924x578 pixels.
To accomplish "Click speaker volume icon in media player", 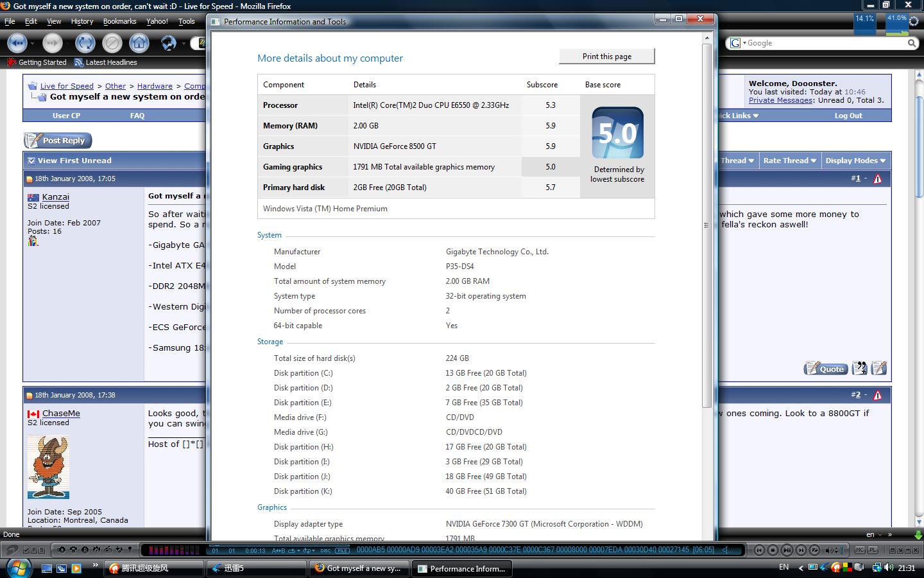I will tap(829, 550).
